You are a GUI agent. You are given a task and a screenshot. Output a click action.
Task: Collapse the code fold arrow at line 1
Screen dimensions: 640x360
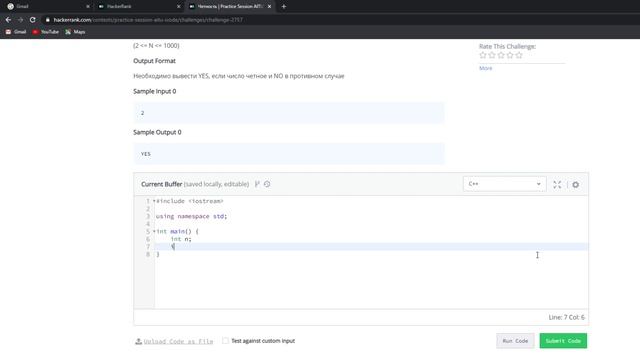[x=154, y=201]
